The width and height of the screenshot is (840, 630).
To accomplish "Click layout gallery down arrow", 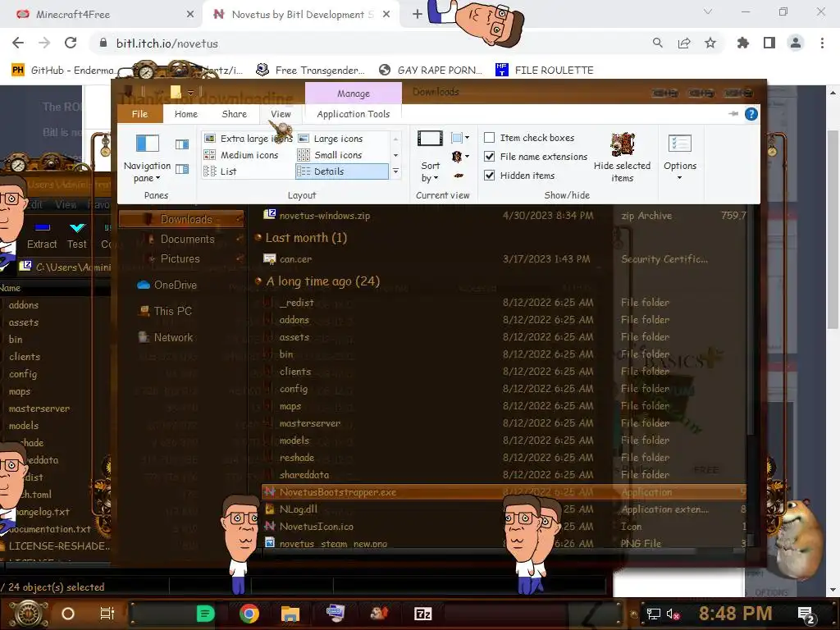I will coord(396,155).
